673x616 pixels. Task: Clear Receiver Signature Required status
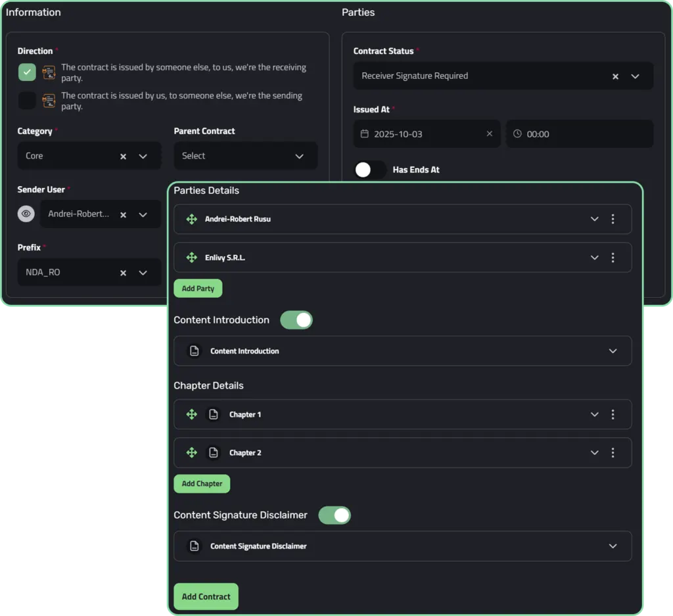tap(615, 76)
